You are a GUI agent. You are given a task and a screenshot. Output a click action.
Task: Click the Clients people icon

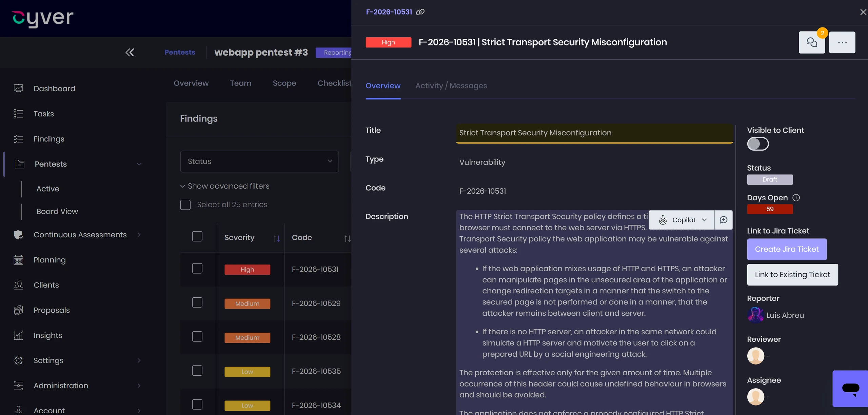pyautogui.click(x=18, y=285)
